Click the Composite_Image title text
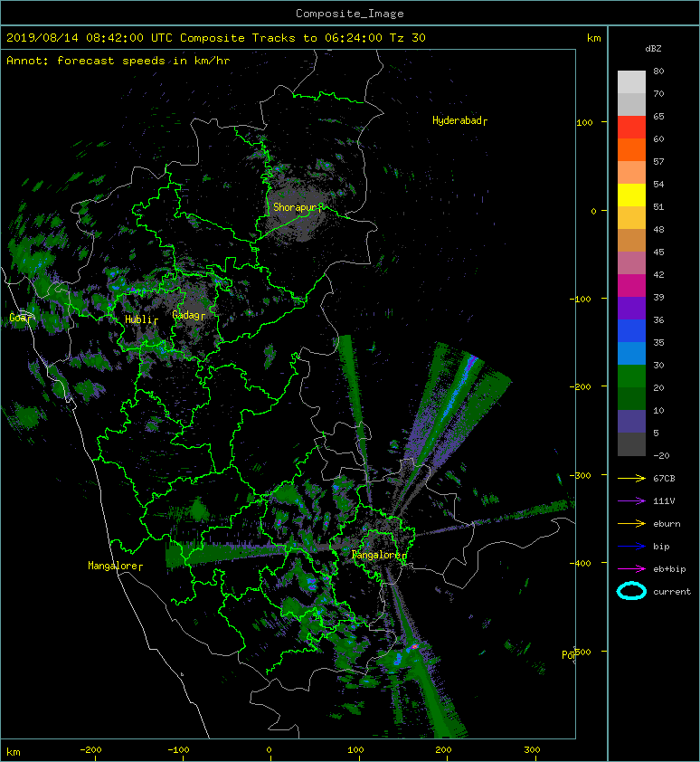This screenshot has width=700, height=762. 350,14
